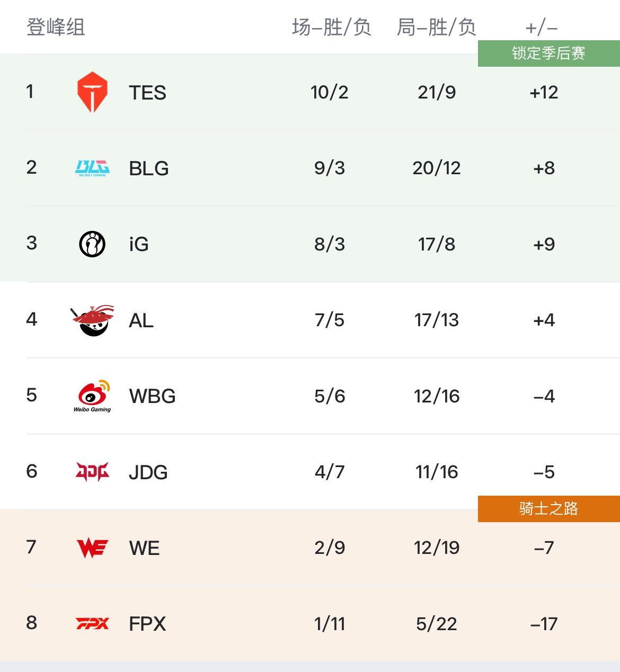Click the iG team logo

point(92,244)
